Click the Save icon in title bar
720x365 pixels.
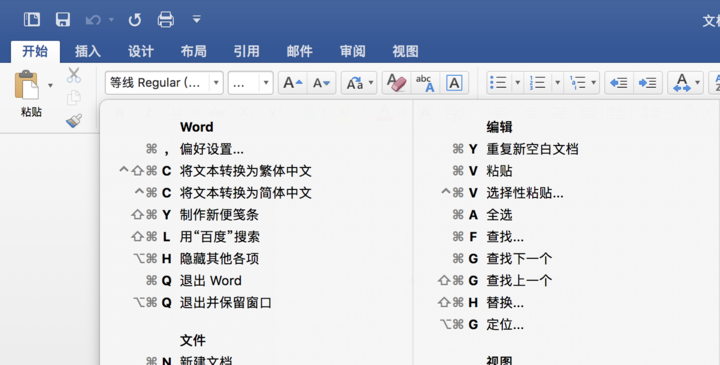(62, 19)
